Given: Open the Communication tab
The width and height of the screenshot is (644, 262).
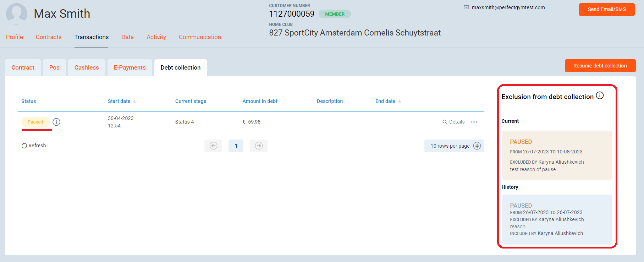Looking at the screenshot, I should [200, 37].
